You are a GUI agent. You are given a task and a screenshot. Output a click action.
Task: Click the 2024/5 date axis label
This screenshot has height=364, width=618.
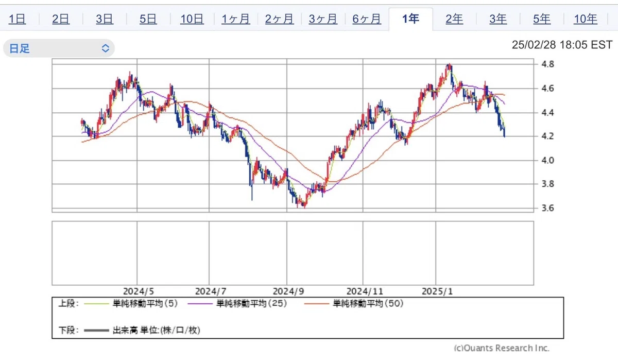(x=138, y=291)
